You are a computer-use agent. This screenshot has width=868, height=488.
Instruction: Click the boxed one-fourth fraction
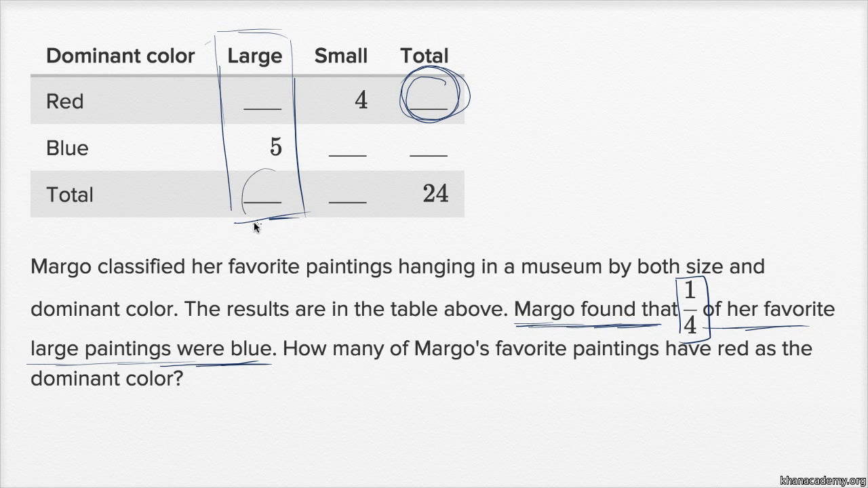click(x=690, y=308)
